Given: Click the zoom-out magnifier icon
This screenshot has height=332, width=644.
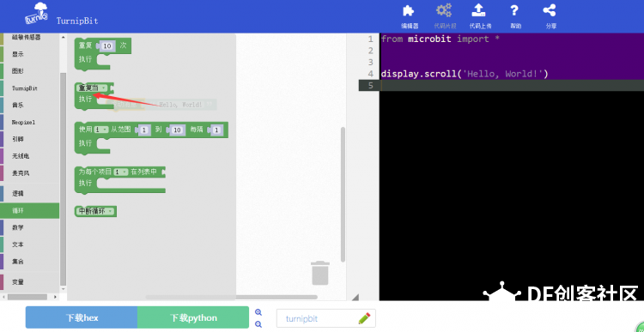Looking at the screenshot, I should pyautogui.click(x=258, y=323).
